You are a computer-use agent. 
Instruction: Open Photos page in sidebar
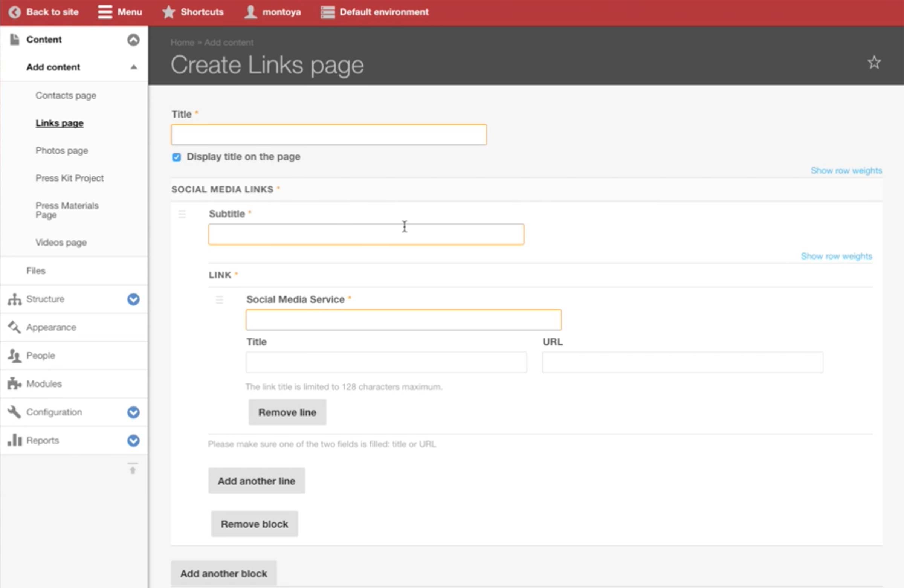click(61, 151)
